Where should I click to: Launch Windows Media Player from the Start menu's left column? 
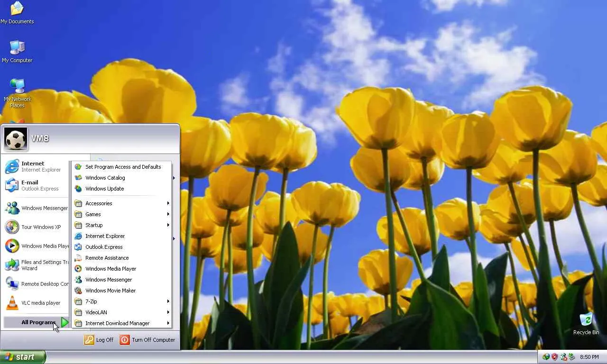(36, 246)
